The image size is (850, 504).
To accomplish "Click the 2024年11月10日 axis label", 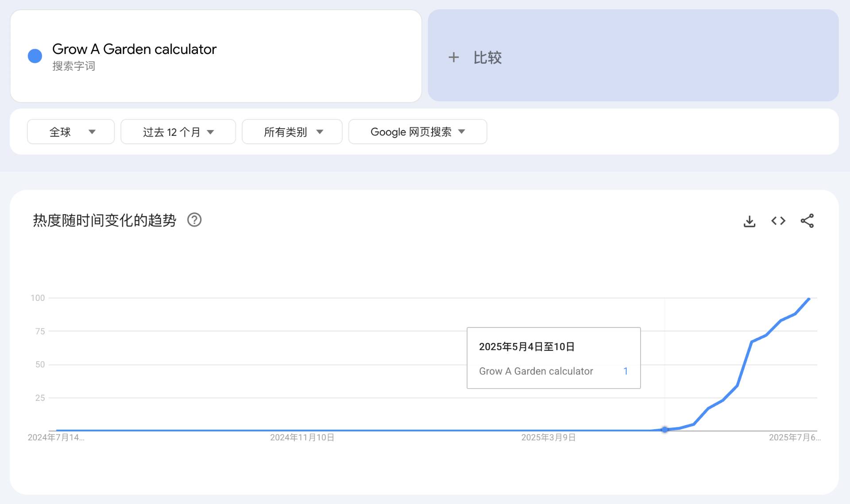I will point(302,438).
